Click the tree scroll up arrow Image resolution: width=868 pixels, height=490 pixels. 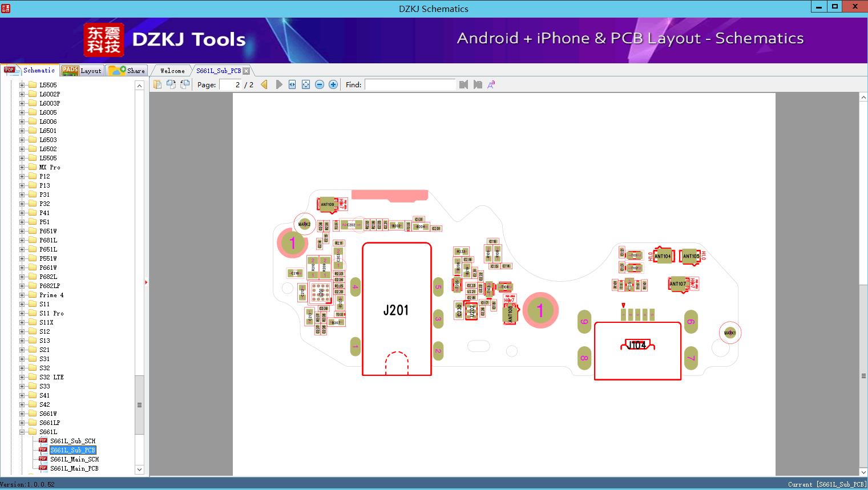pos(139,86)
